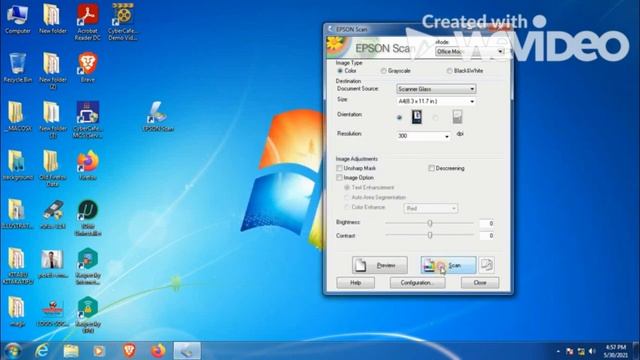Click the Brightness value field

coord(487,223)
